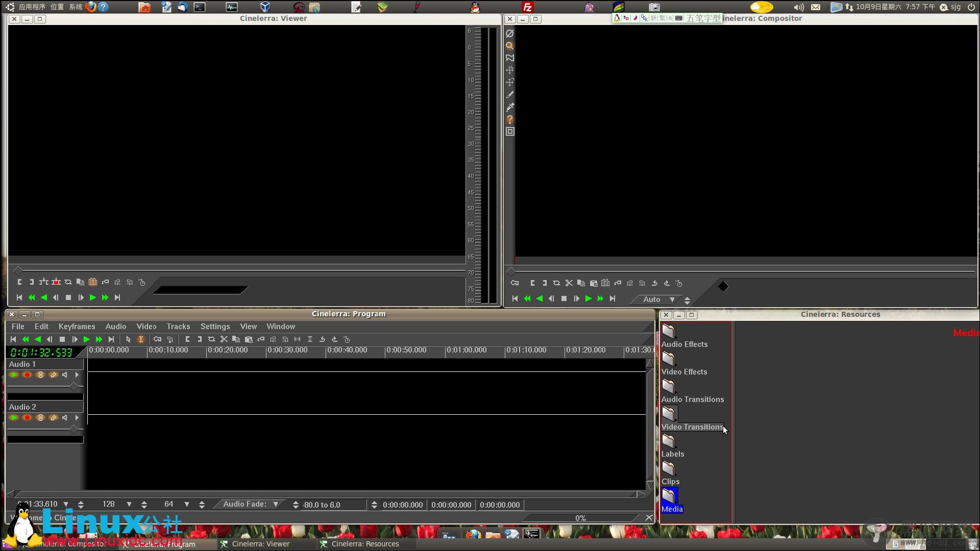
Task: Mute the Audio 2 track
Action: [65, 418]
